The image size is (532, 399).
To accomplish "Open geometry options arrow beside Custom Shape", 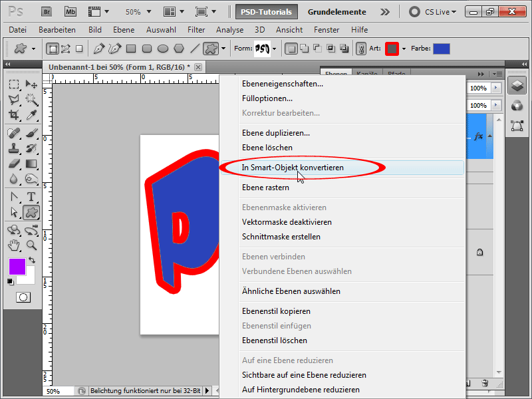I will (223, 49).
